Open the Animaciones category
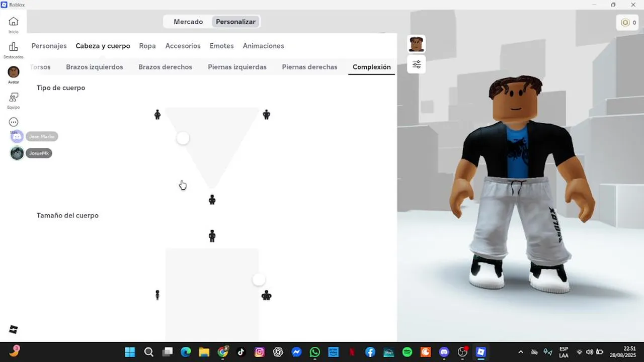Viewport: 644px width, 362px height. coord(264,46)
